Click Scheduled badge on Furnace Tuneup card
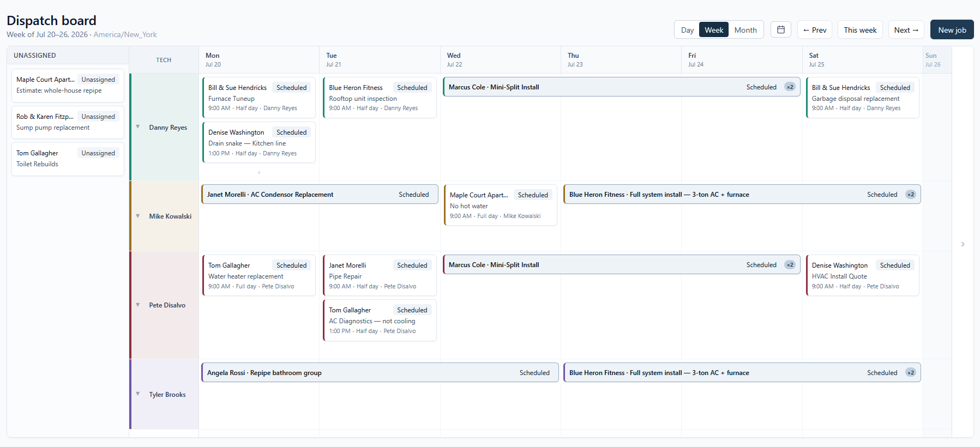This screenshot has width=980, height=447. pyautogui.click(x=291, y=88)
